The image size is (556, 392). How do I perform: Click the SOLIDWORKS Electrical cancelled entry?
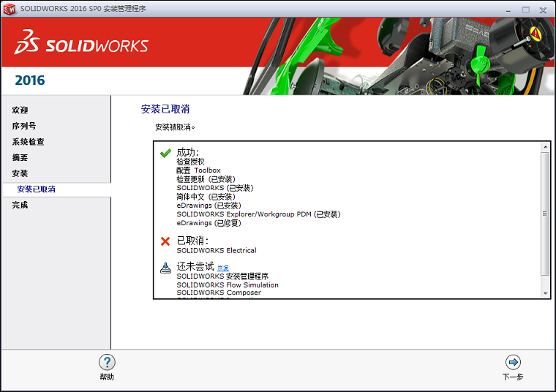[217, 251]
